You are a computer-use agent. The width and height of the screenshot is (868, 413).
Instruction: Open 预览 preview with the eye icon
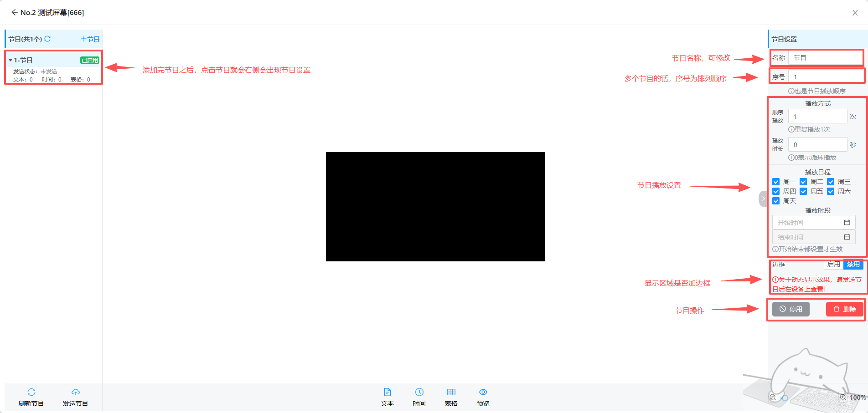pos(483,392)
